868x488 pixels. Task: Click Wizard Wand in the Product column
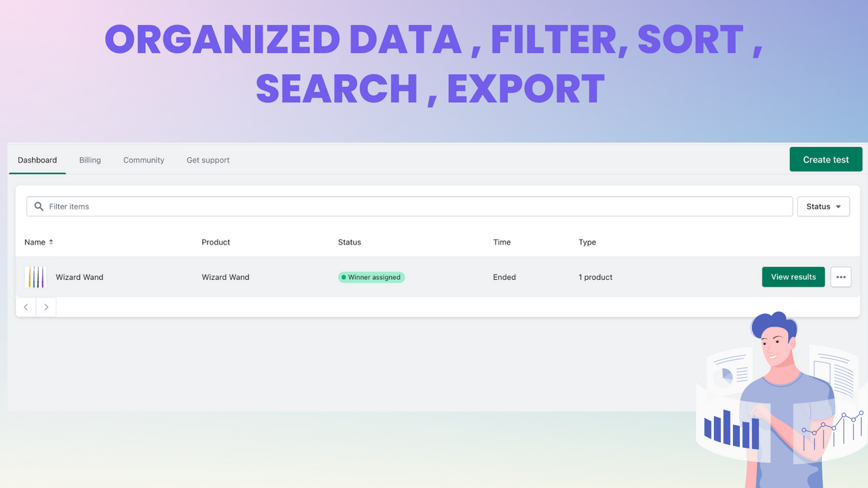[x=225, y=277]
